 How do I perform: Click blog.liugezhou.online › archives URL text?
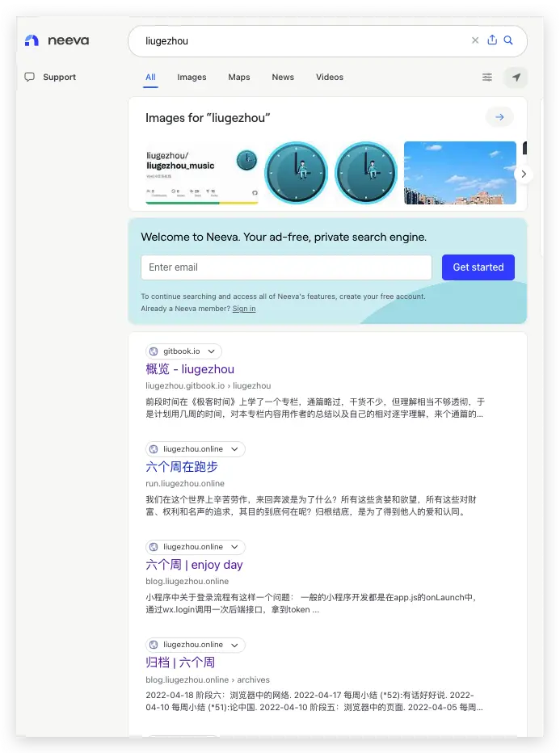(x=208, y=679)
